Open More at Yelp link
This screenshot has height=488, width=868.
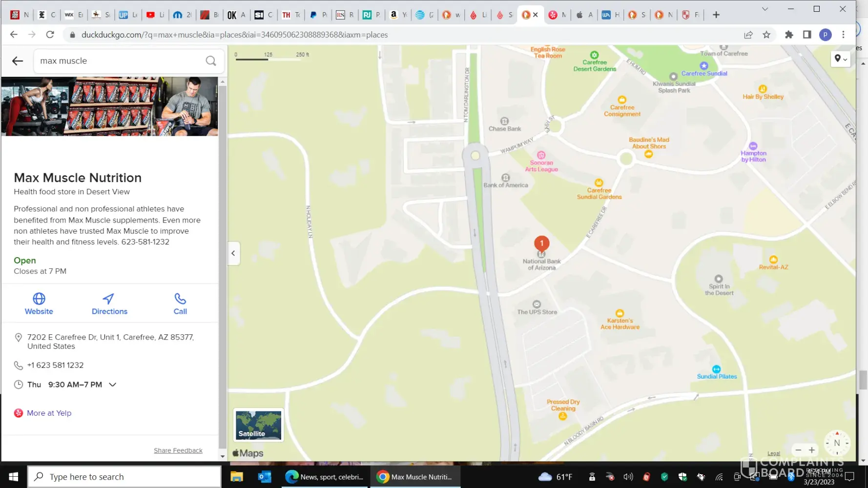coord(49,413)
